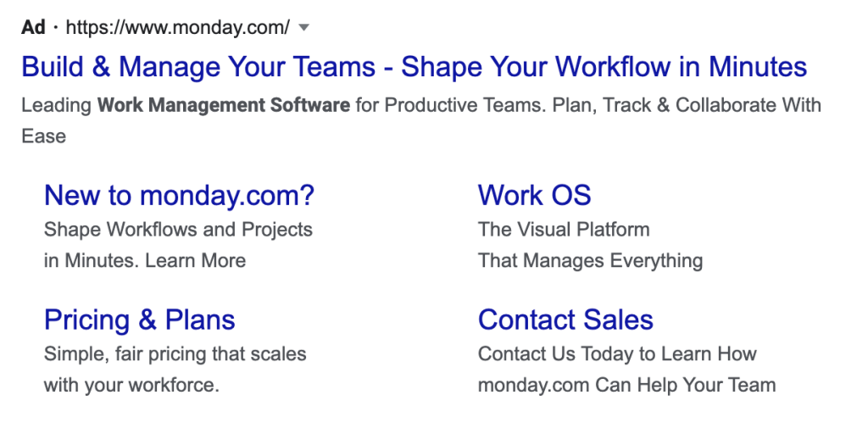
Task: Follow the 'Contact Sales' sitelink
Action: tap(565, 320)
